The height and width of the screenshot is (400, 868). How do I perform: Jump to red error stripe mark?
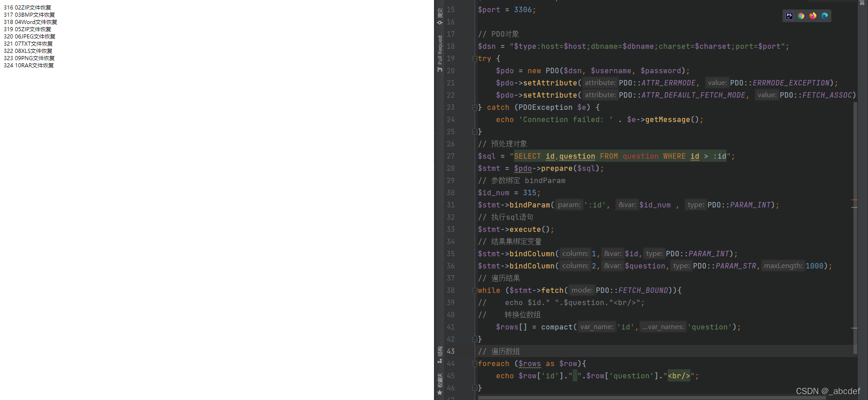[854, 200]
